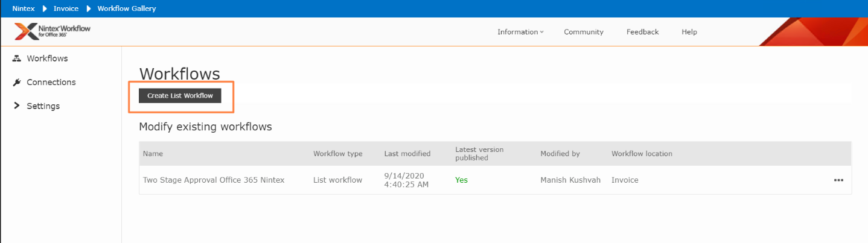Click the Modify existing workflows heading

[x=205, y=127]
